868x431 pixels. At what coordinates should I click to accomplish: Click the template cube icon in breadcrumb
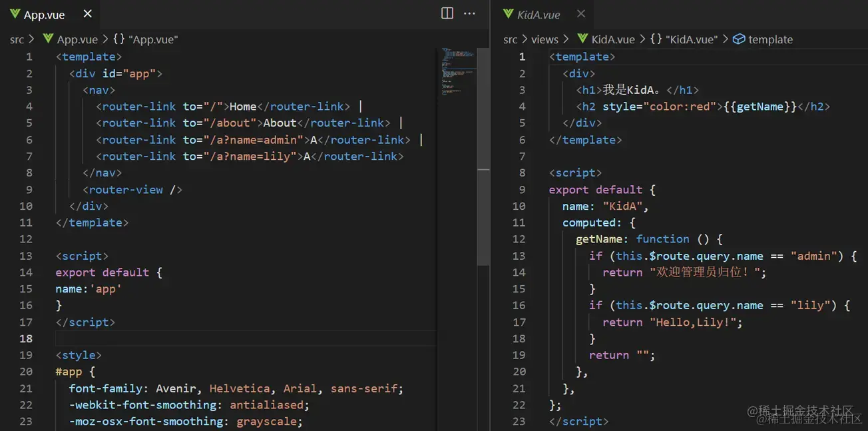tap(738, 39)
